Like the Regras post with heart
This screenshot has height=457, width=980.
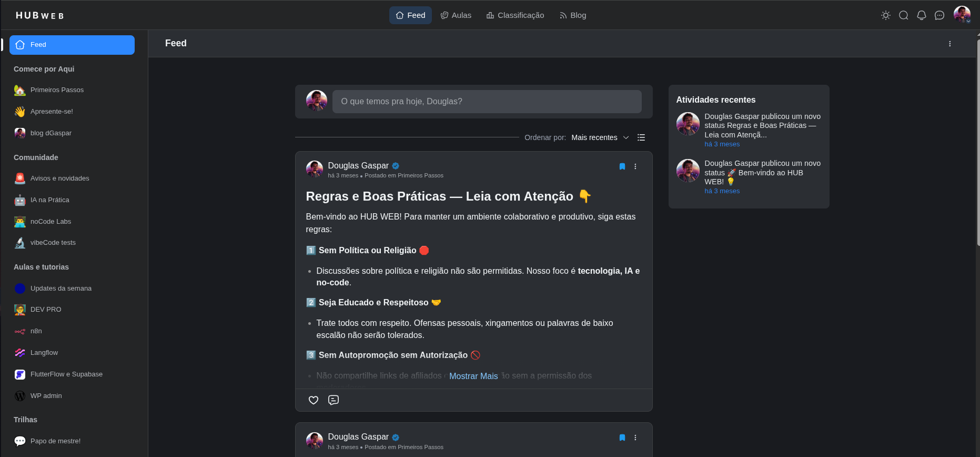314,400
